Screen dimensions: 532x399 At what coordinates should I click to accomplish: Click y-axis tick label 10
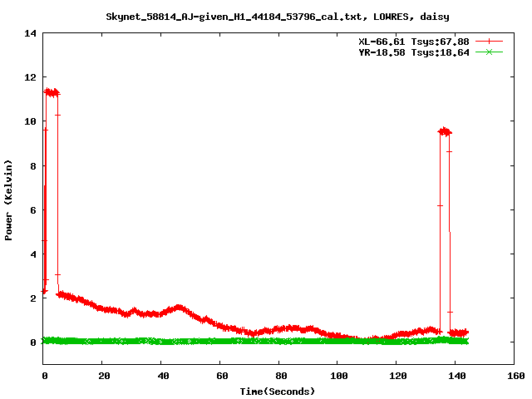30,121
